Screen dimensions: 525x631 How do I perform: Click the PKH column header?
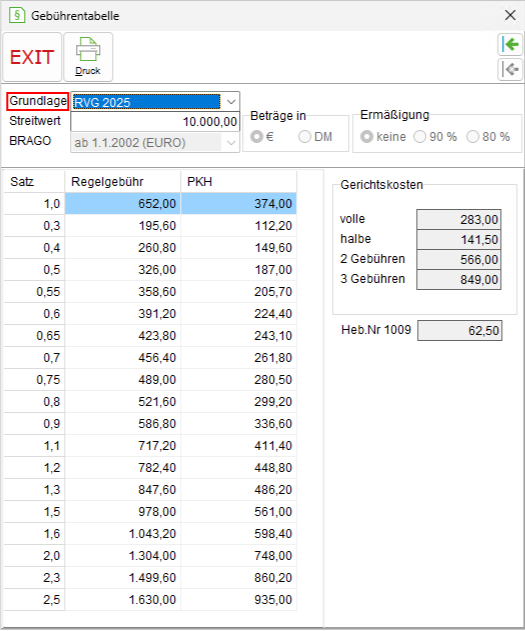239,182
